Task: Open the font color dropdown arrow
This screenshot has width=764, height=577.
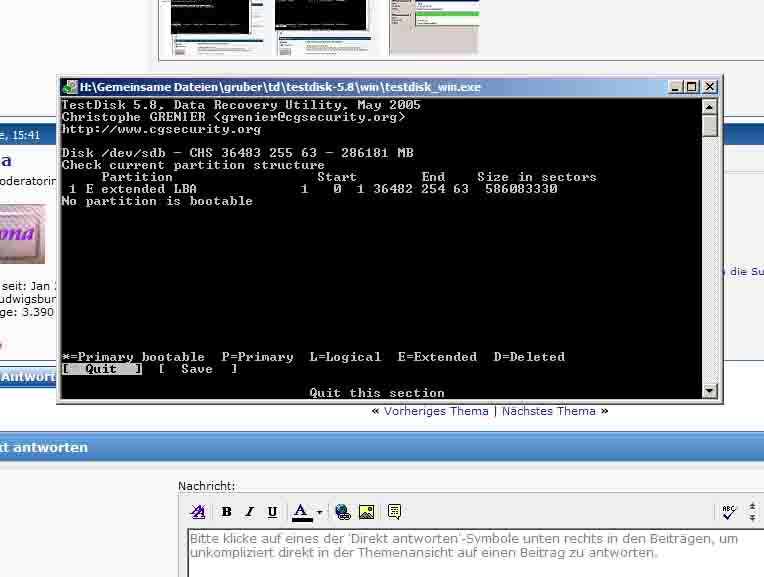Action: click(x=319, y=512)
